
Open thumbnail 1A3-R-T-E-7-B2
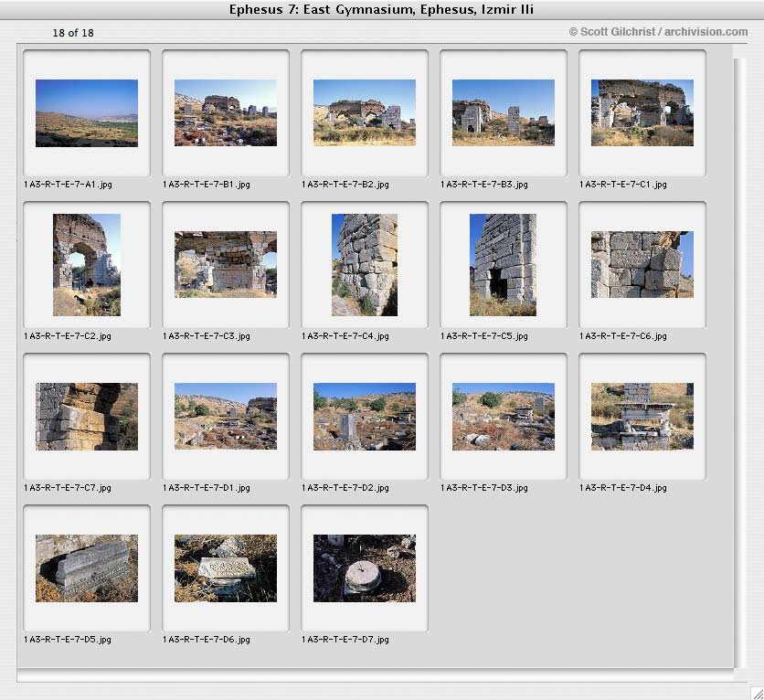click(365, 113)
